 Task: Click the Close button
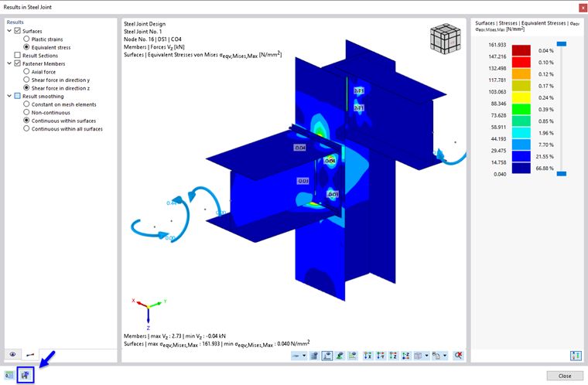pyautogui.click(x=565, y=376)
